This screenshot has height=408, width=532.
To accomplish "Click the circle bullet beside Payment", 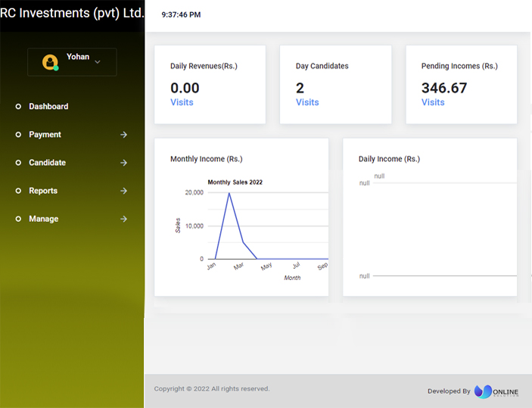I will [x=18, y=135].
